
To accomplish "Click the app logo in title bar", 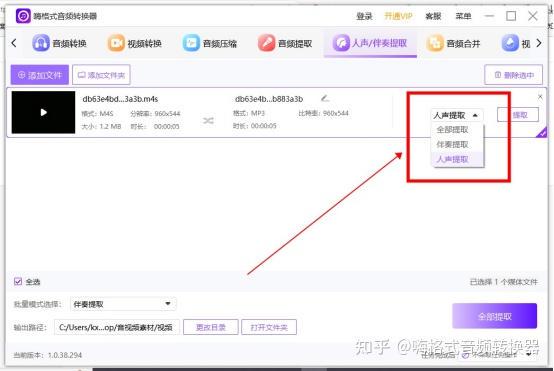I will click(23, 16).
